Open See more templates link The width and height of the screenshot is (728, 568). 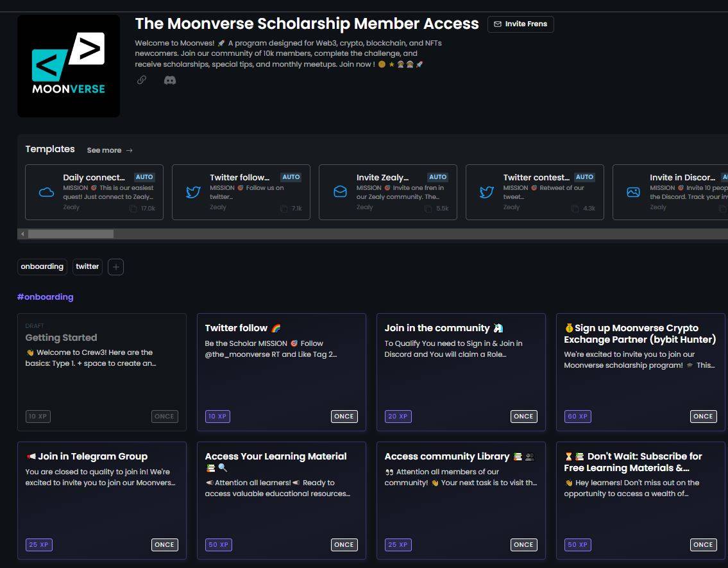(110, 150)
